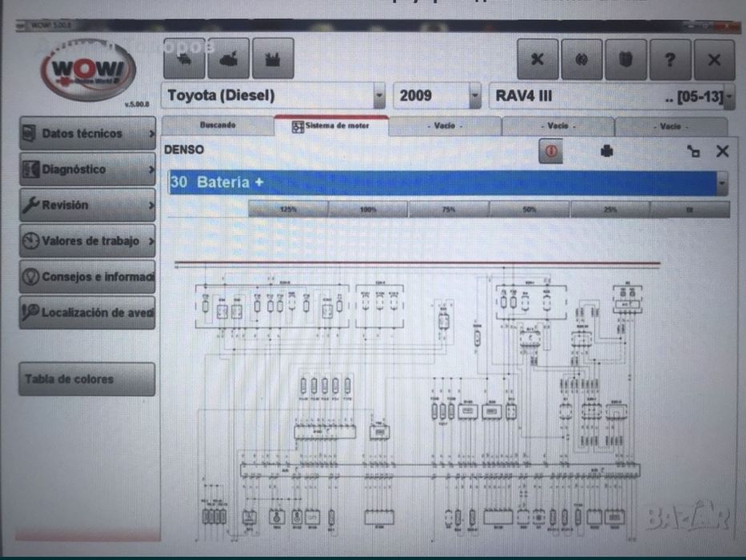Set diagram zoom to 25%

610,209
